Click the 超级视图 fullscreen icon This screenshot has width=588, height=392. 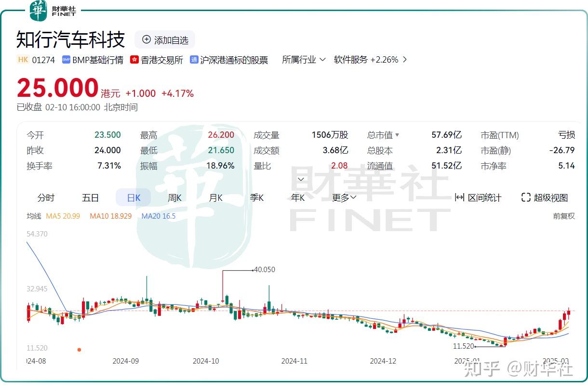click(526, 197)
